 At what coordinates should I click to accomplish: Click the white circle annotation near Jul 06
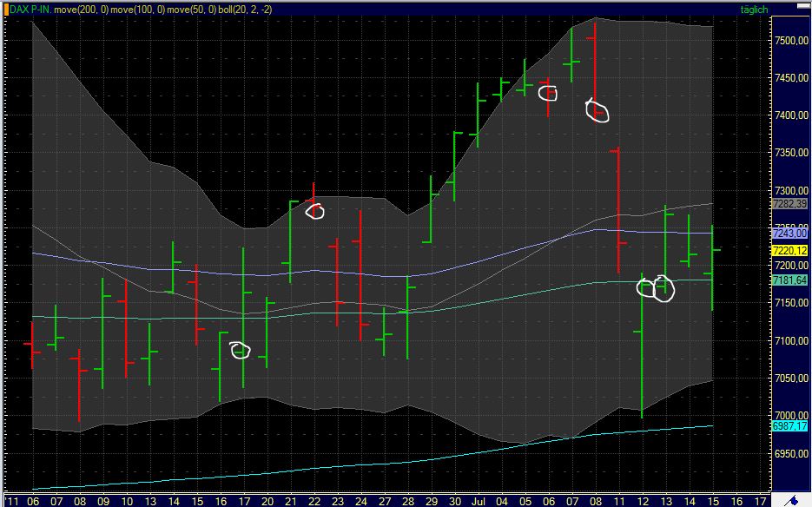(548, 93)
